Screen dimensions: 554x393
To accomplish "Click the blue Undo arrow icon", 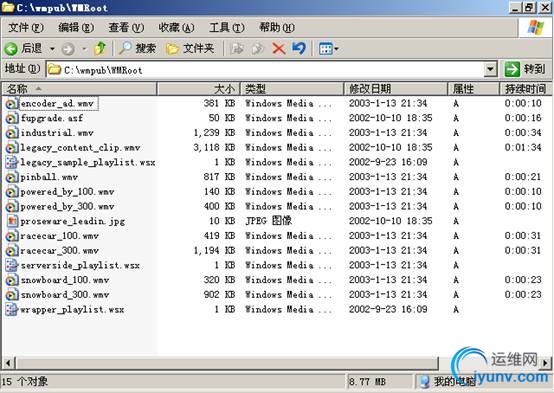I will click(299, 48).
